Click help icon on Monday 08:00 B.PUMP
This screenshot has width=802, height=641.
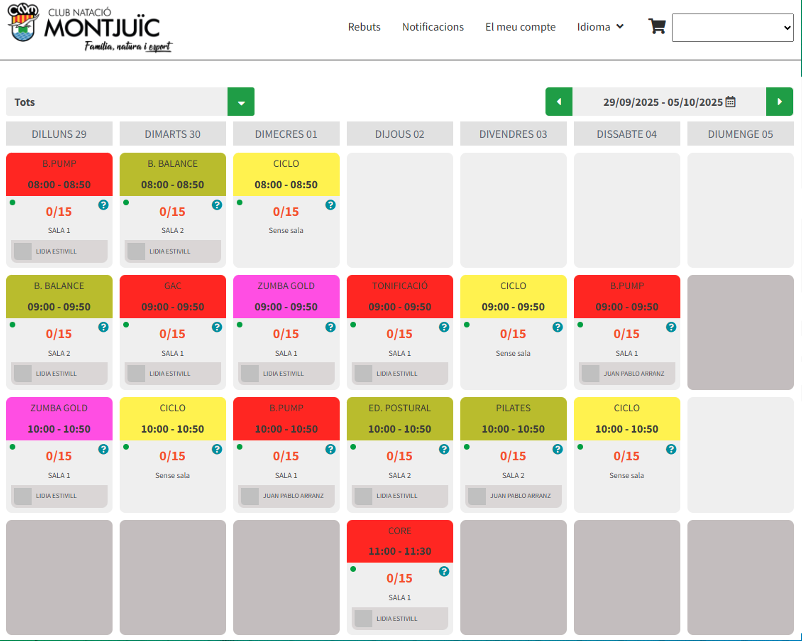click(x=103, y=205)
